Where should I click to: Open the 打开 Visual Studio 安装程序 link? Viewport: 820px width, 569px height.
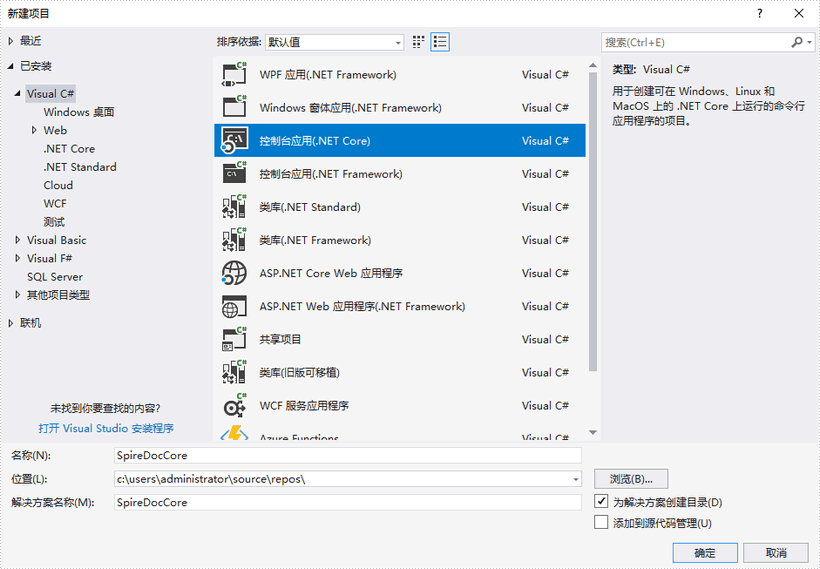point(106,428)
